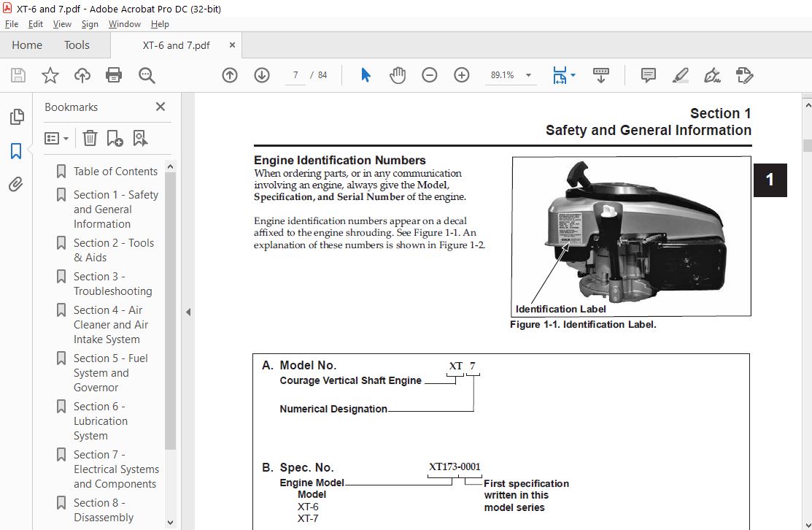Click the Figure 1-1 caption text
Image resolution: width=812 pixels, height=530 pixels.
[583, 324]
